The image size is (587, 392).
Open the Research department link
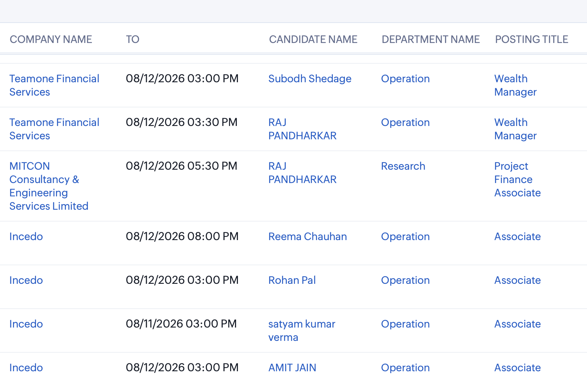coord(403,166)
